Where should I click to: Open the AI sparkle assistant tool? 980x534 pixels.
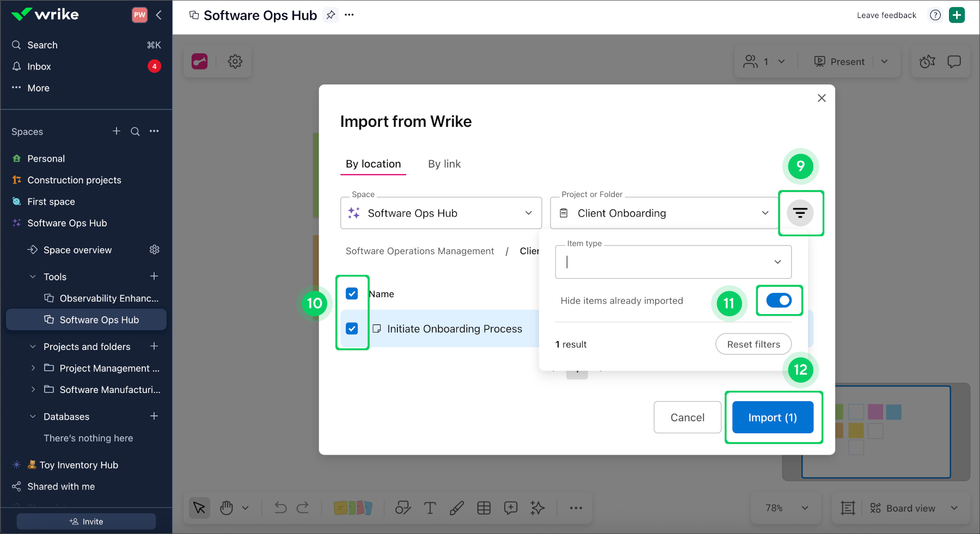pyautogui.click(x=537, y=508)
